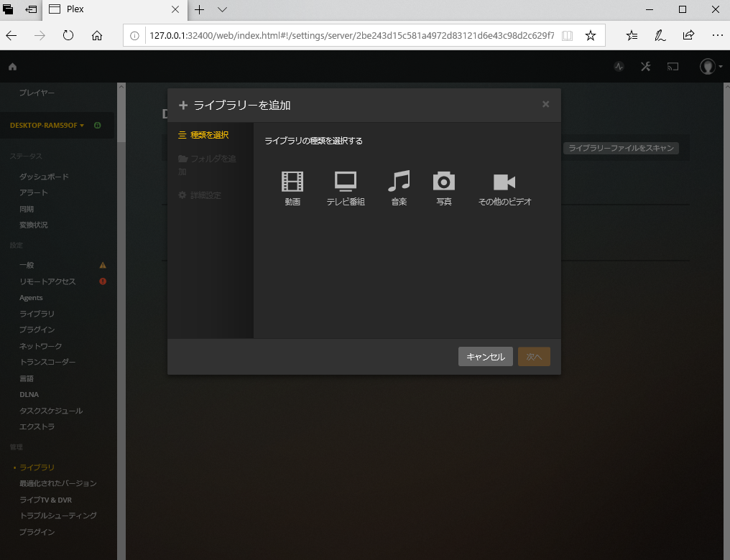Click the browser back arrow
The width and height of the screenshot is (730, 560).
tap(11, 35)
